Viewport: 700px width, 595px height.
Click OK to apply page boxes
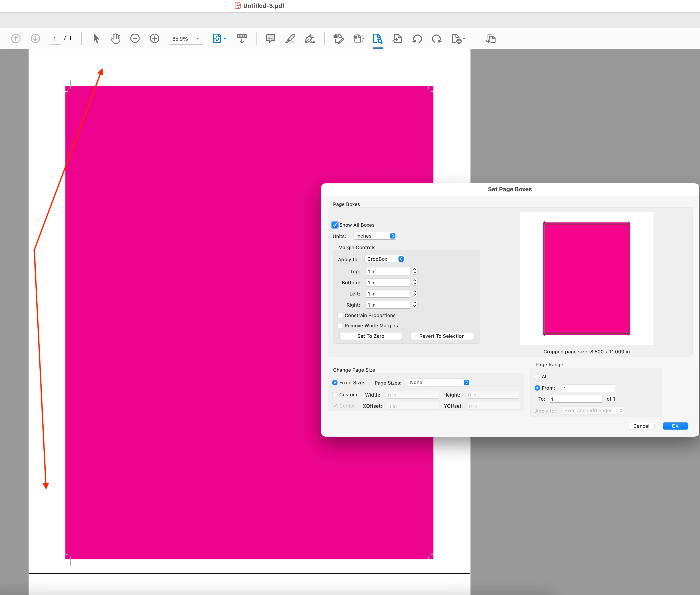tap(675, 426)
